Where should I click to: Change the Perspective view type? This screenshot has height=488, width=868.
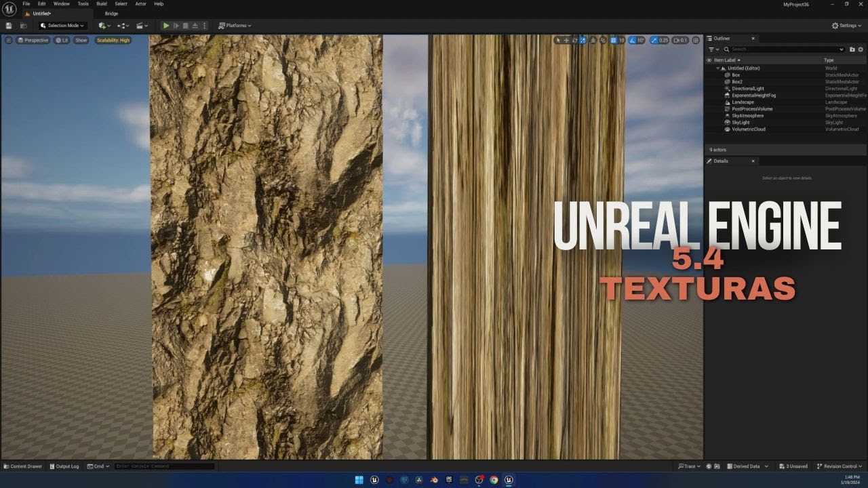[x=33, y=40]
